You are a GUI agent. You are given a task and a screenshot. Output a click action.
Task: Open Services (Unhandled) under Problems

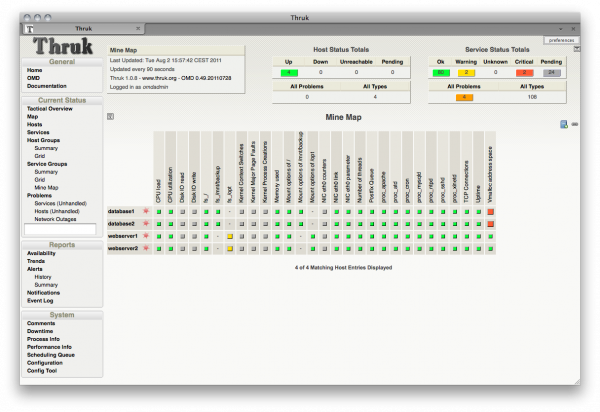[58, 203]
